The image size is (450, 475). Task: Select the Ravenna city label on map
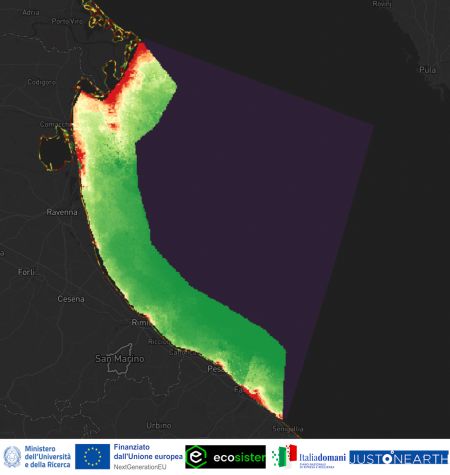[62, 212]
